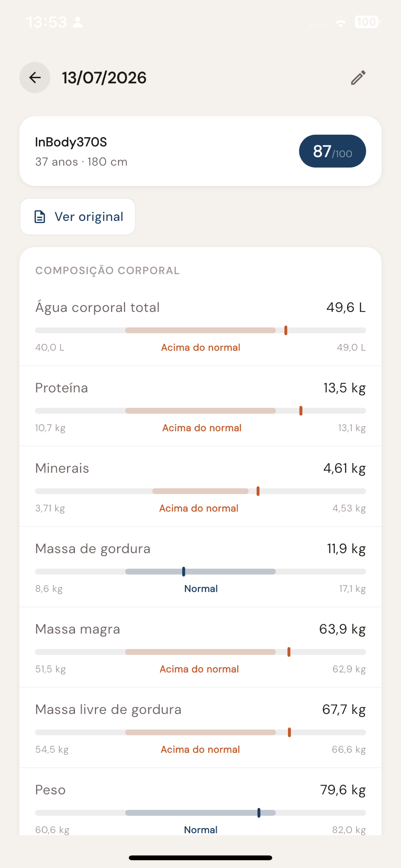Select the Proteína measurement row

200,406
